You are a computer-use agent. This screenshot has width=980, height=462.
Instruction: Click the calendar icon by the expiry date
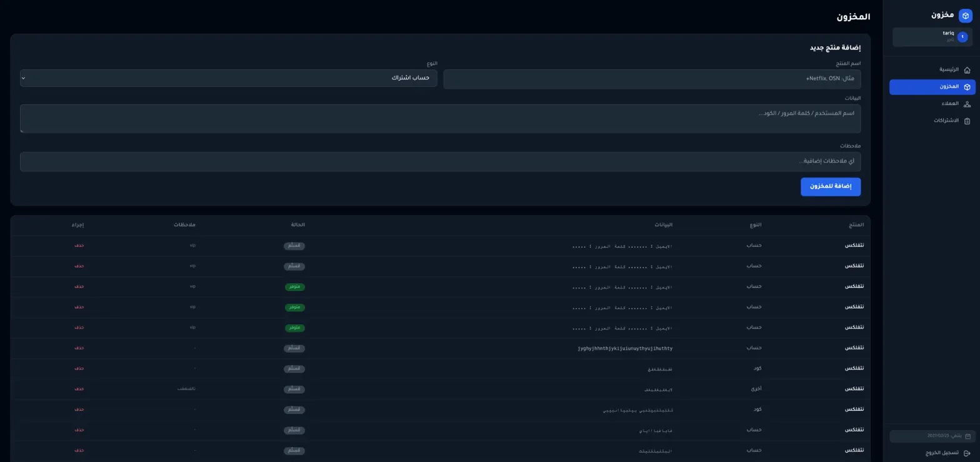click(967, 436)
